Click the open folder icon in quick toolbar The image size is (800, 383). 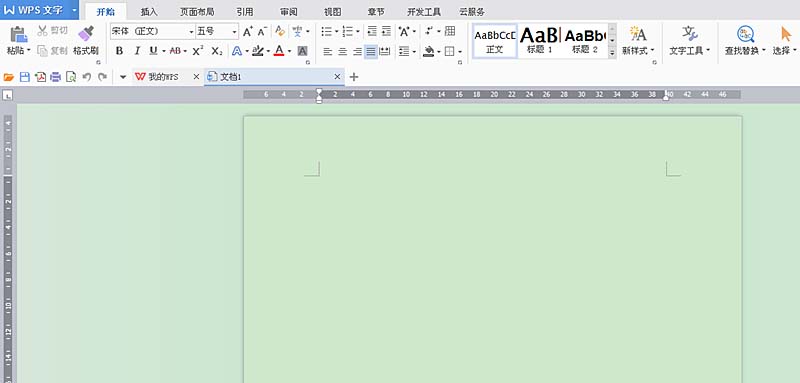9,77
